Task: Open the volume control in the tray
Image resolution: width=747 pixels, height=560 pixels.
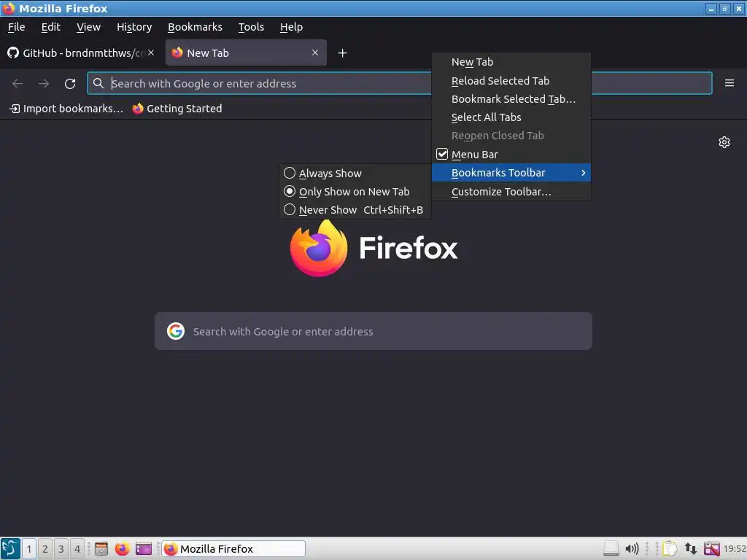Action: [632, 548]
